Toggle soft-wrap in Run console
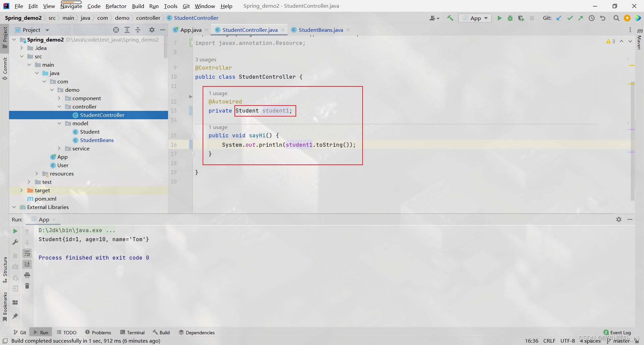 27,253
